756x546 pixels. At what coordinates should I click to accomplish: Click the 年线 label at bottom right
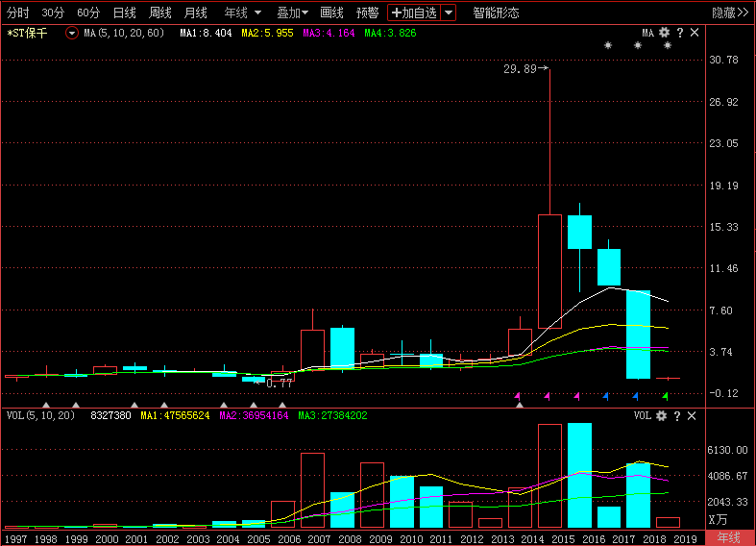point(729,538)
